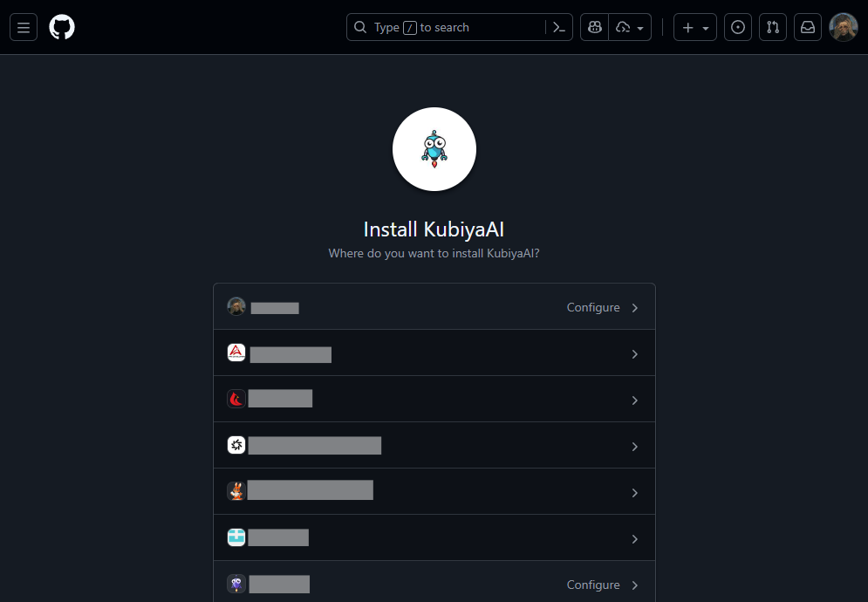Configure KubiyaAI on your personal account
The width and height of the screenshot is (868, 602).
click(592, 307)
